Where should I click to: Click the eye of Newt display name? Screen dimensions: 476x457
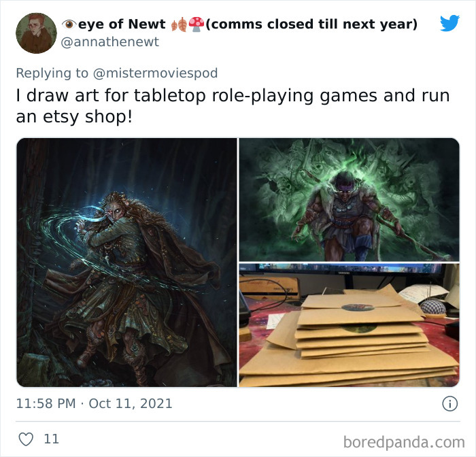(122, 24)
